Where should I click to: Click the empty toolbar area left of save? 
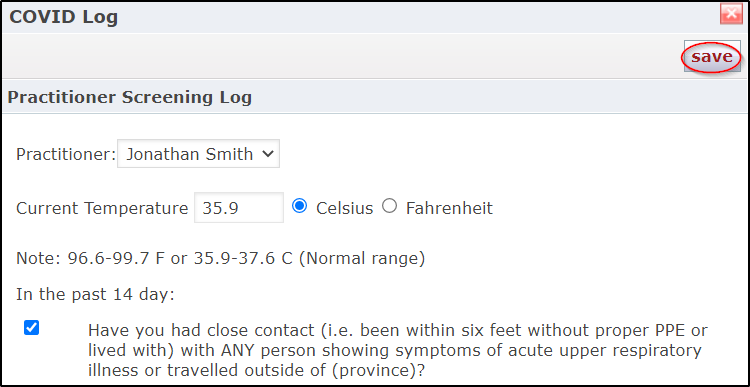pyautogui.click(x=342, y=56)
